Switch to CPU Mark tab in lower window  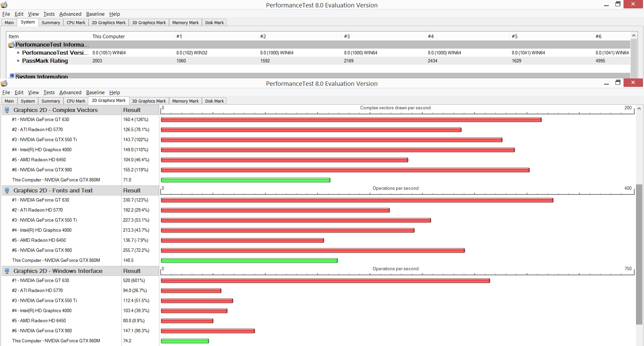click(76, 101)
